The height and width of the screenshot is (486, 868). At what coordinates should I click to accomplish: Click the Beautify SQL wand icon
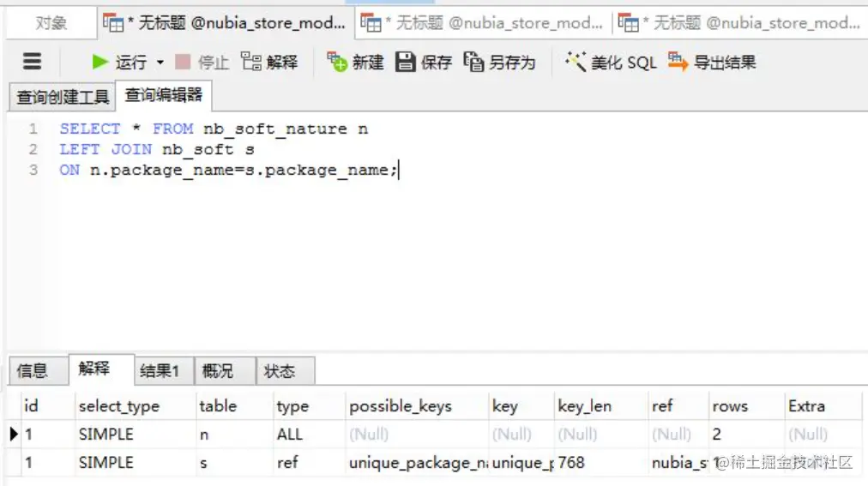[576, 62]
